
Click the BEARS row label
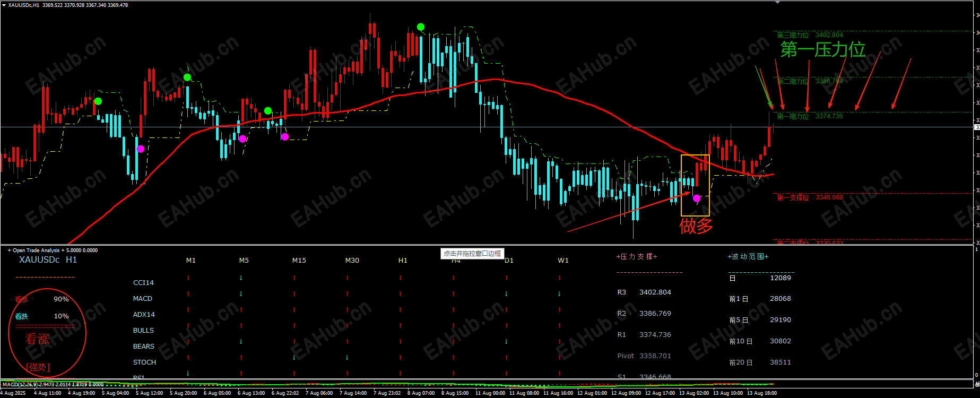144,347
